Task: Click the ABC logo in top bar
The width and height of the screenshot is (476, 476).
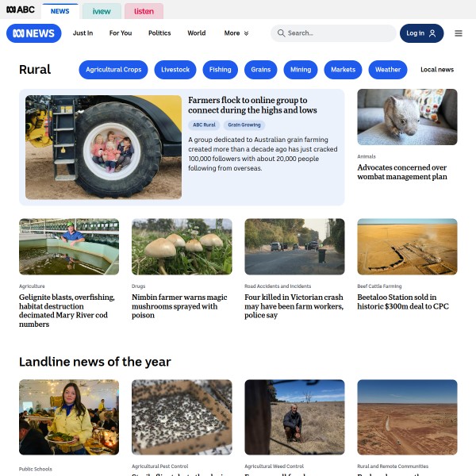Action: (21, 10)
